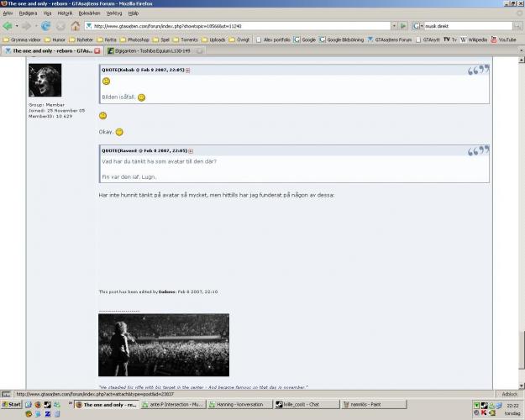This screenshot has width=525, height=420.
Task: Open the Home page icon
Action: (x=76, y=26)
